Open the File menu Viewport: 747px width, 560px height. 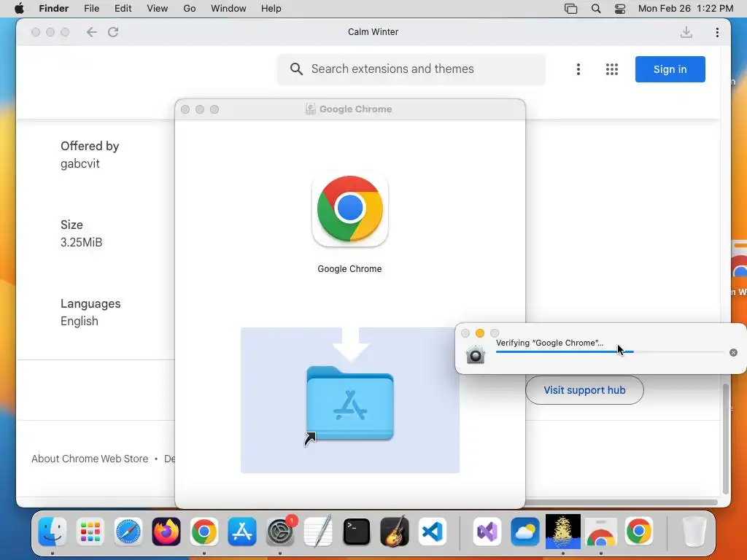point(91,9)
